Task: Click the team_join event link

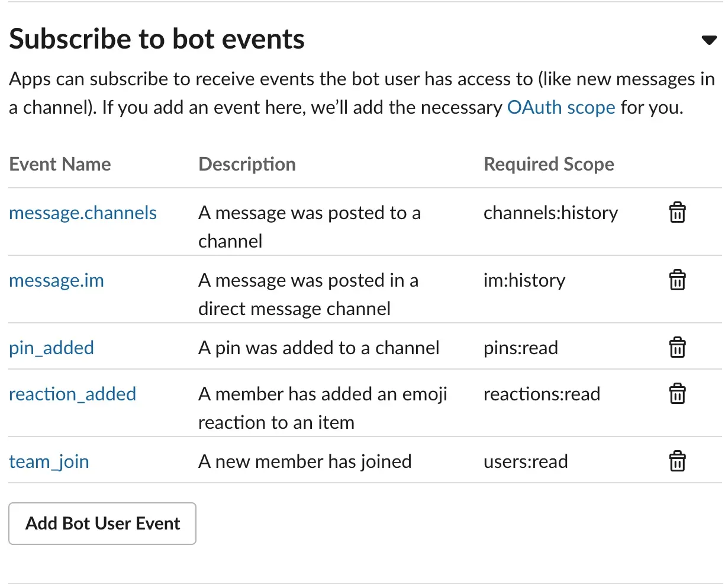Action: point(49,462)
